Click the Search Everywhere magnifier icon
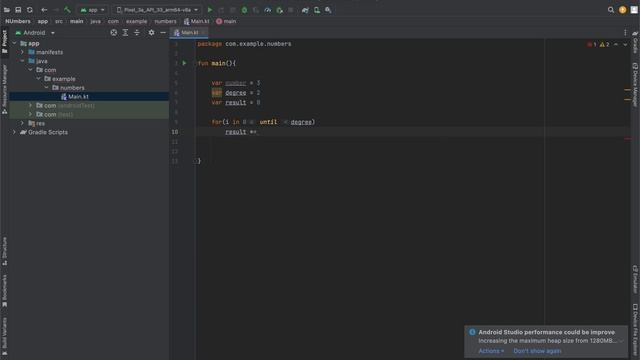The height and width of the screenshot is (360, 640). click(611, 10)
